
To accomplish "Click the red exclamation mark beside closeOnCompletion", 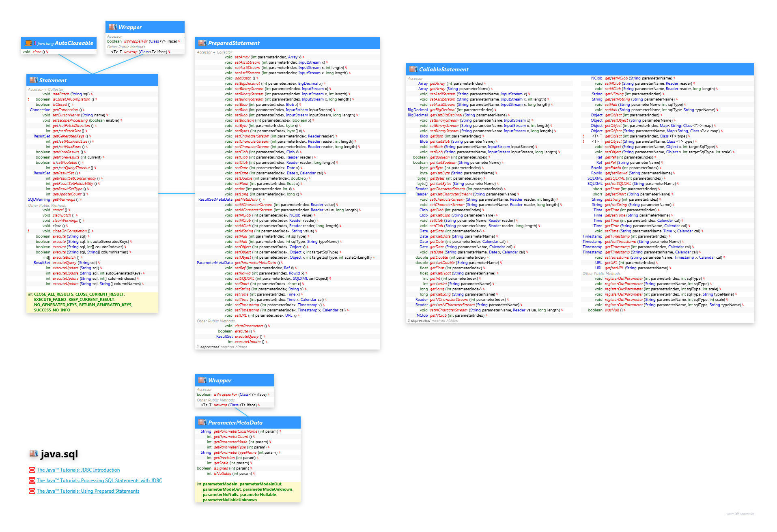I will (28, 231).
